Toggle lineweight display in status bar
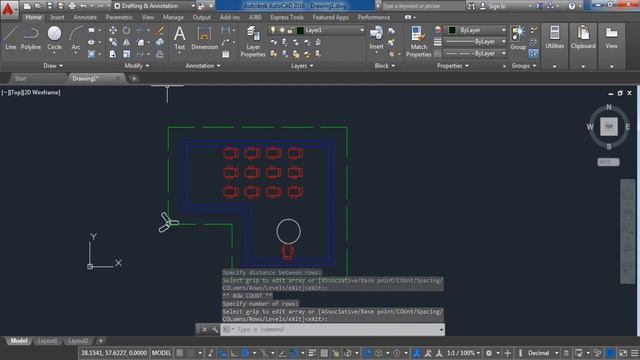The height and width of the screenshot is (360, 640). tap(312, 353)
